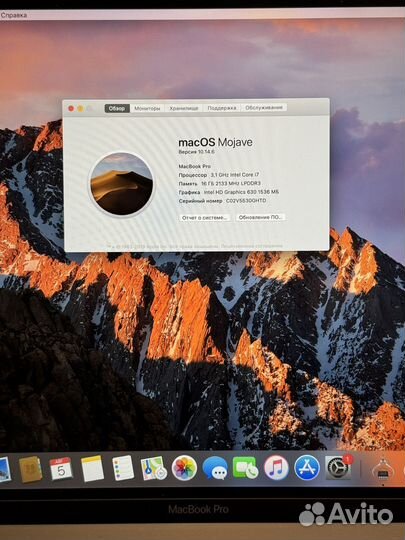Launch Maps from the Dock
Image resolution: width=405 pixels, height=540 pixels.
154,468
